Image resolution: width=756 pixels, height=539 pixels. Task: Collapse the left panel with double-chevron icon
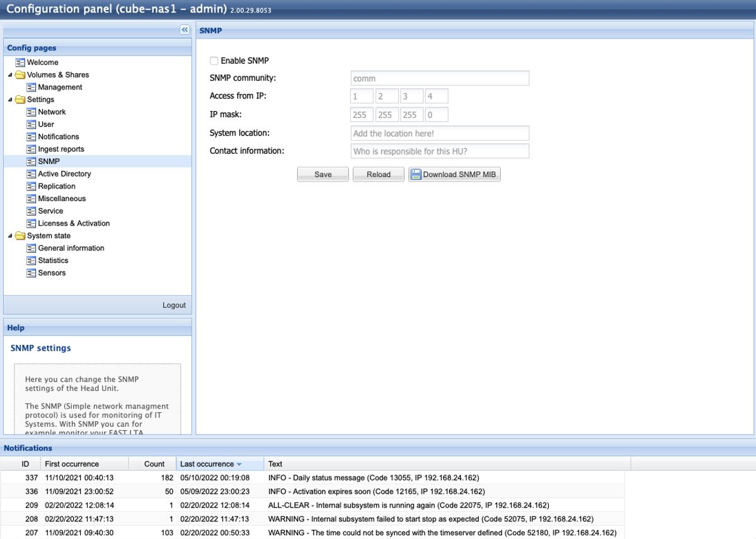pos(185,30)
